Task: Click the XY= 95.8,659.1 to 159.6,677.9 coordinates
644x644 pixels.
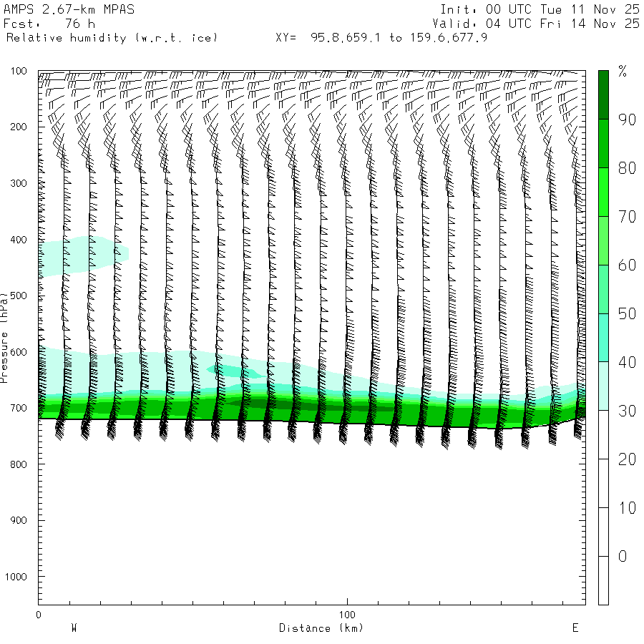Action: (381, 38)
